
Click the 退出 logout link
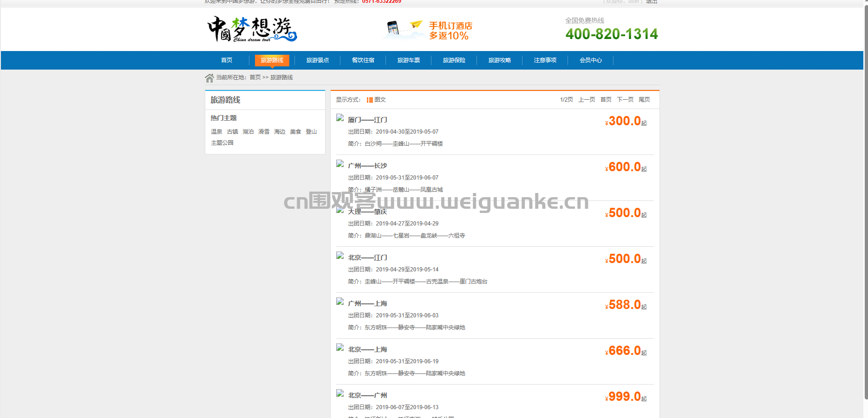click(652, 2)
